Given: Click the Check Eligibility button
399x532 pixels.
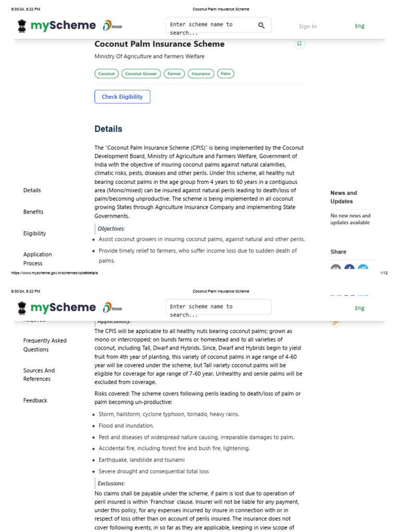Looking at the screenshot, I should point(122,97).
